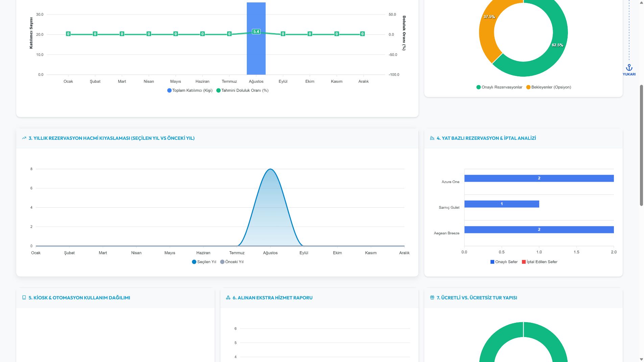Toggle Seçilen Yıl legend series

tap(204, 262)
